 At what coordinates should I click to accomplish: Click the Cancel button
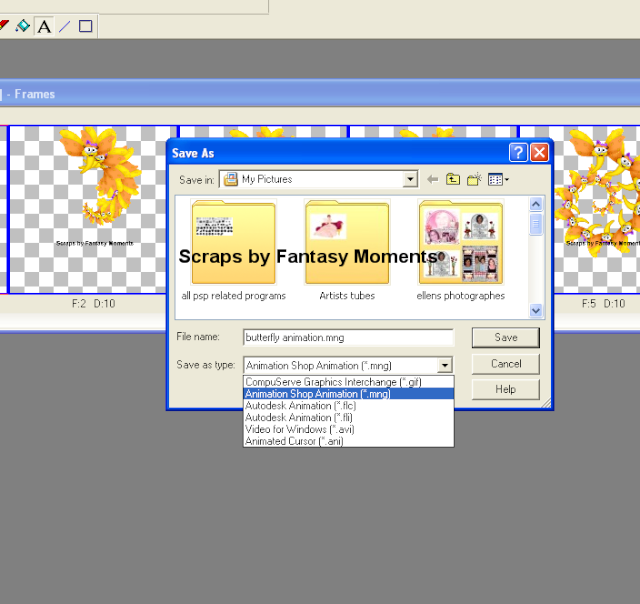(x=506, y=364)
